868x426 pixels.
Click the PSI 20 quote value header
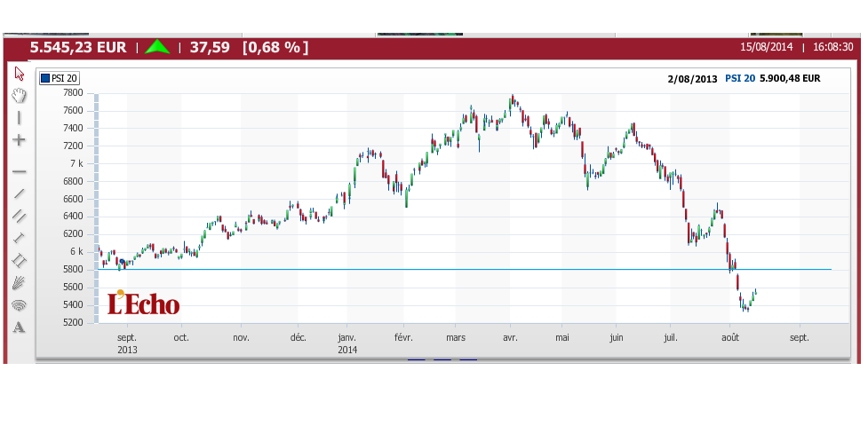771,78
